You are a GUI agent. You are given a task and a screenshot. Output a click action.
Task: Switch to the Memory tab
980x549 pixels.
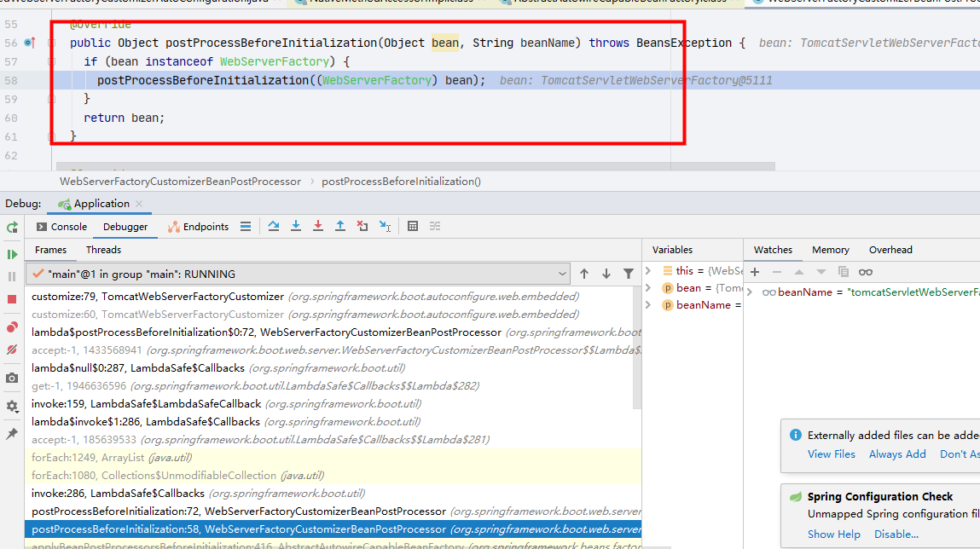pyautogui.click(x=830, y=250)
